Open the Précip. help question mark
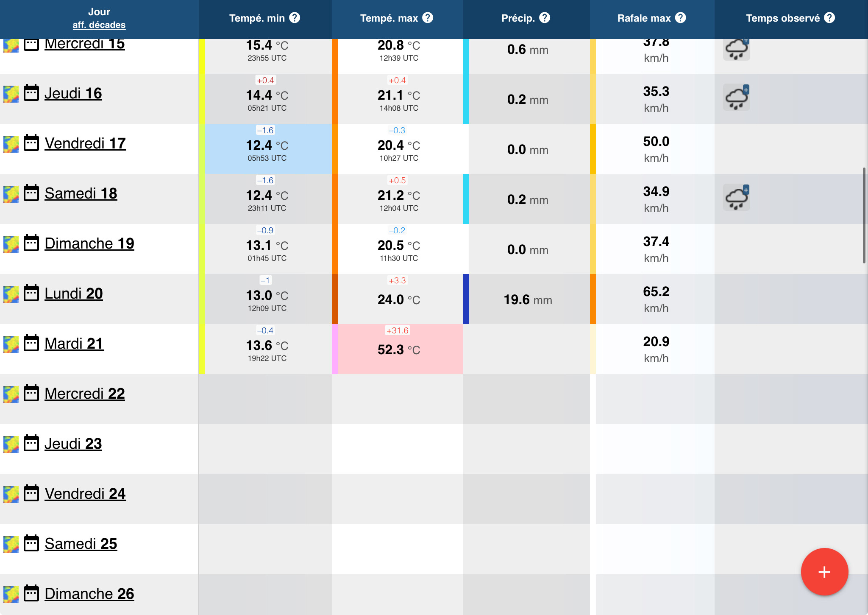This screenshot has height=615, width=868. [545, 18]
